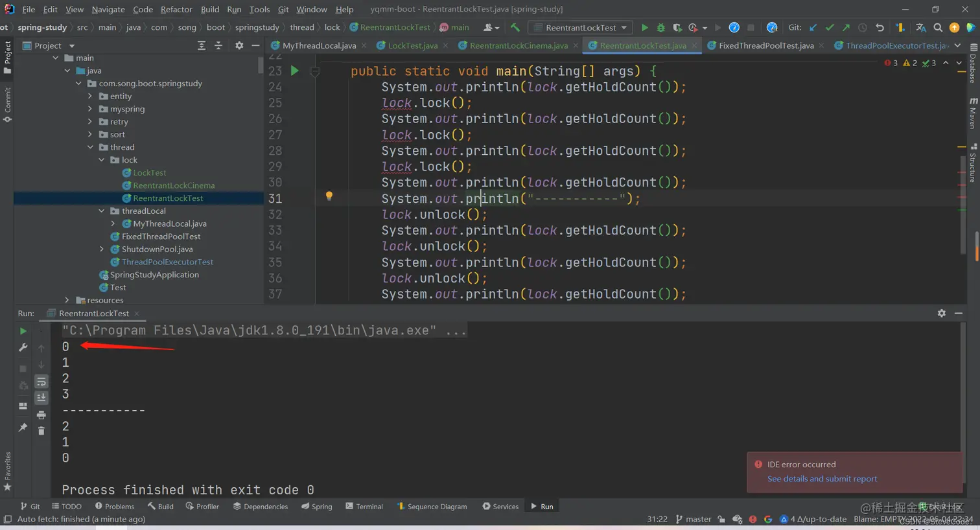Screen dimensions: 980x530
Task: Expand the resources folder
Action: pyautogui.click(x=67, y=301)
